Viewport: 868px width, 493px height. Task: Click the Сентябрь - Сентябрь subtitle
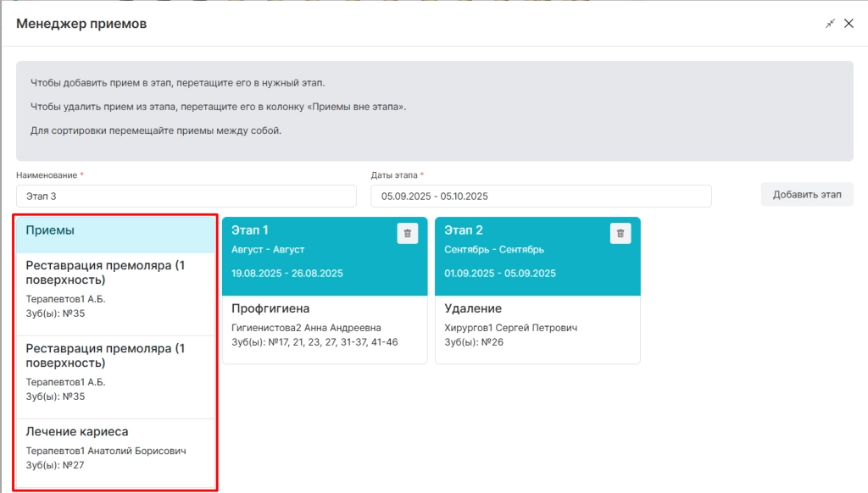coord(494,250)
